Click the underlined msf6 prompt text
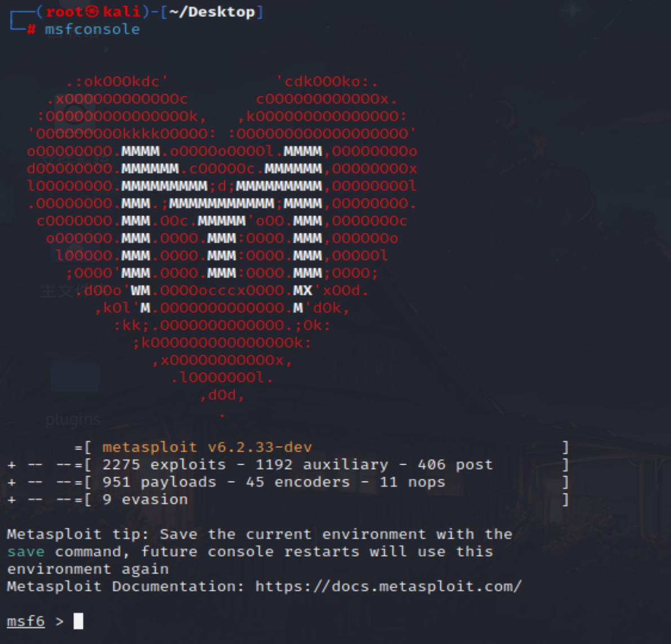This screenshot has height=644, width=671. pyautogui.click(x=26, y=621)
